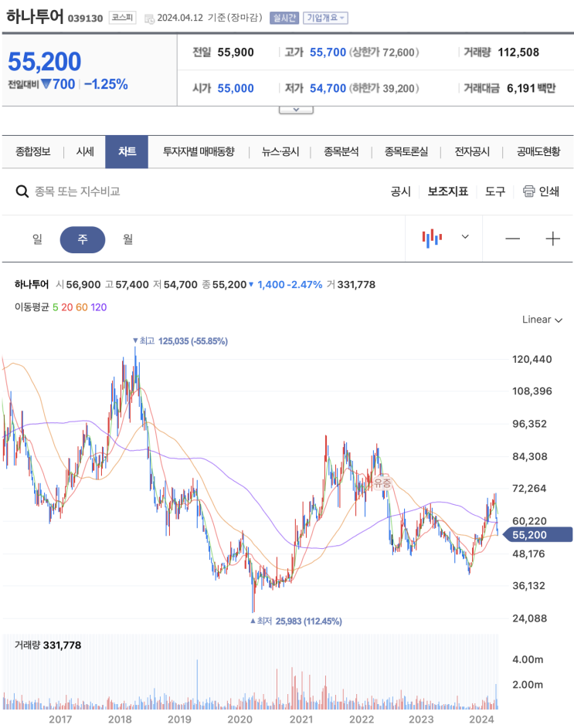The height and width of the screenshot is (728, 574).
Task: Open the 종합정보 tab
Action: (32, 151)
